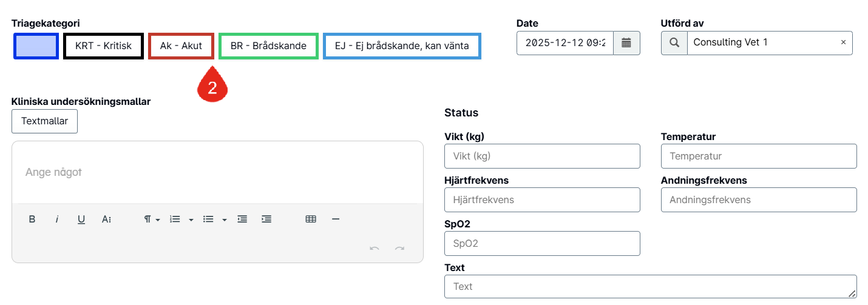Viewport: 868px width, 305px height.
Task: Click the search icon beside Utförd av
Action: 674,43
